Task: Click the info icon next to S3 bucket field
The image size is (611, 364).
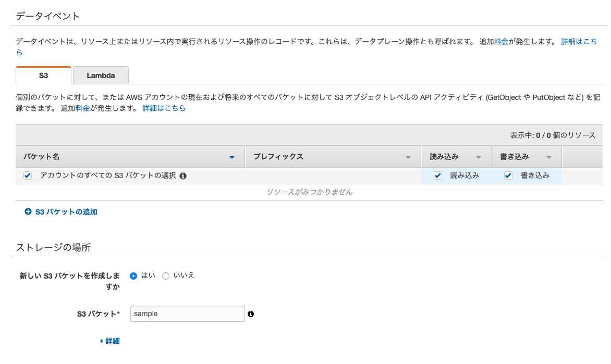Action: tap(251, 314)
